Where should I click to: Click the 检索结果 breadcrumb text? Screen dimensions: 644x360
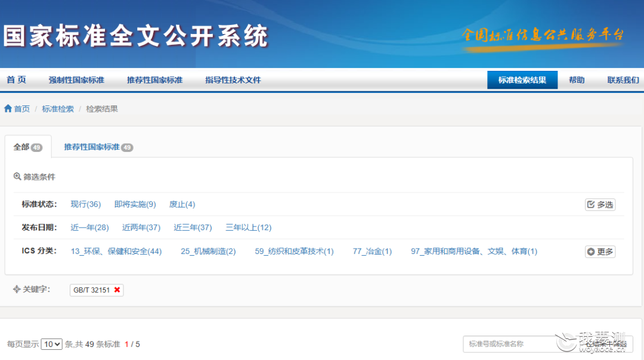[102, 109]
